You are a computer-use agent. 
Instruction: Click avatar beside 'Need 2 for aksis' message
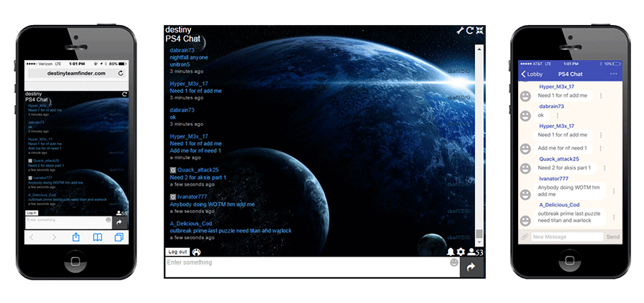[525, 168]
